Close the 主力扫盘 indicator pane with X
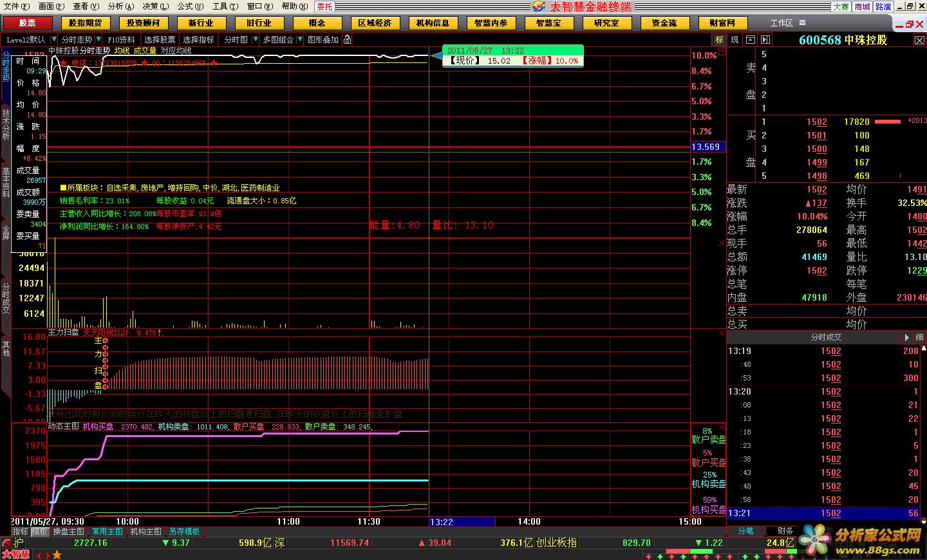This screenshot has height=560, width=927. coord(722,333)
